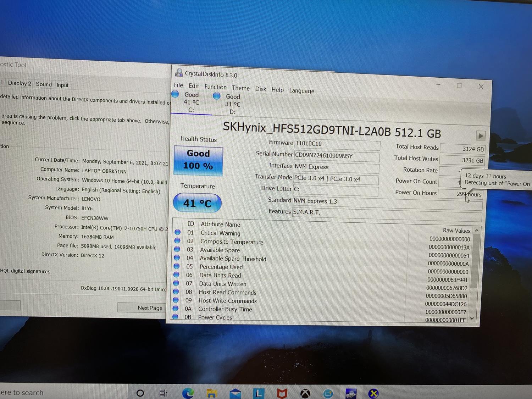Select the Available Spare attribute row
532x399 pixels.
pyautogui.click(x=322, y=252)
